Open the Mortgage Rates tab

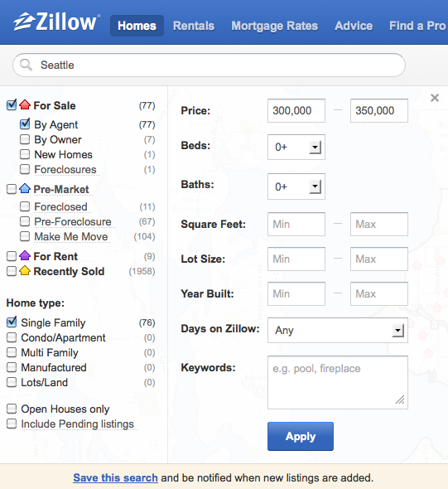point(274,26)
